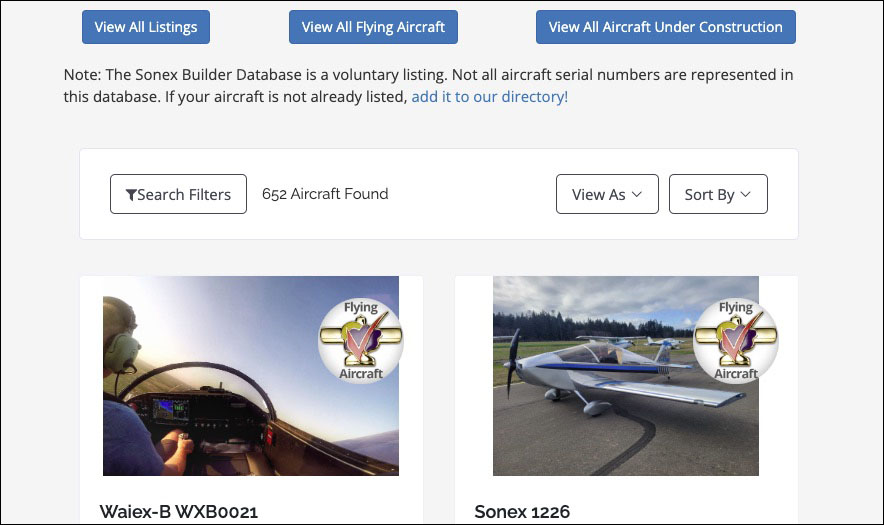884x525 pixels.
Task: Open the Sonex 1226 aircraft photo
Action: [x=626, y=376]
